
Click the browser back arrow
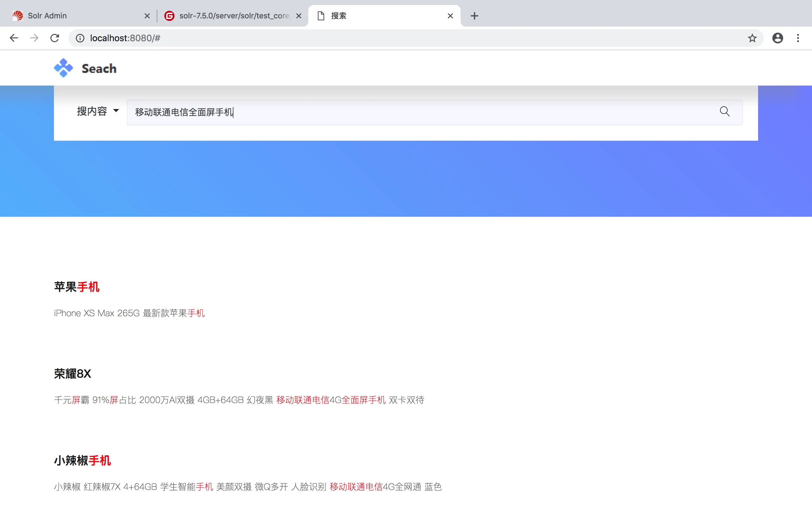point(14,38)
